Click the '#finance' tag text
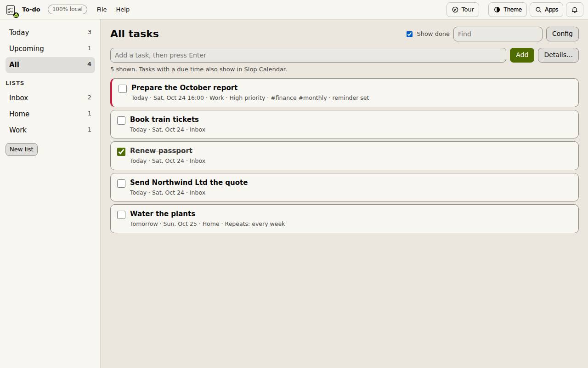Viewport: 588px width, 368px height. [x=283, y=98]
